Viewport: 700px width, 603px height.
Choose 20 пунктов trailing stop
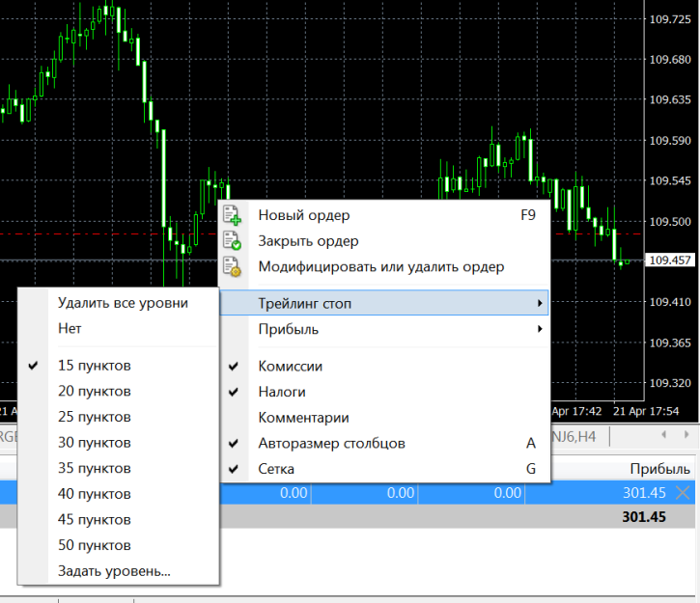tap(94, 392)
